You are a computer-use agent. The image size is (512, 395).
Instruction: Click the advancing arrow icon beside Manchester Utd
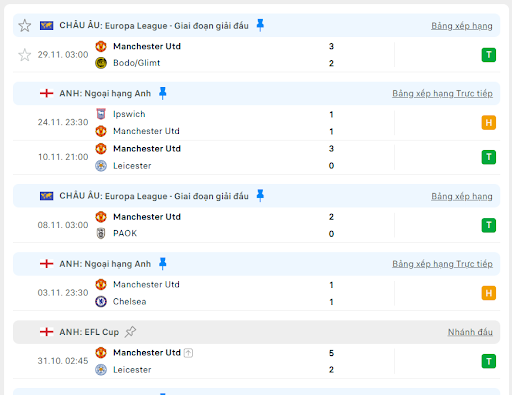point(188,353)
